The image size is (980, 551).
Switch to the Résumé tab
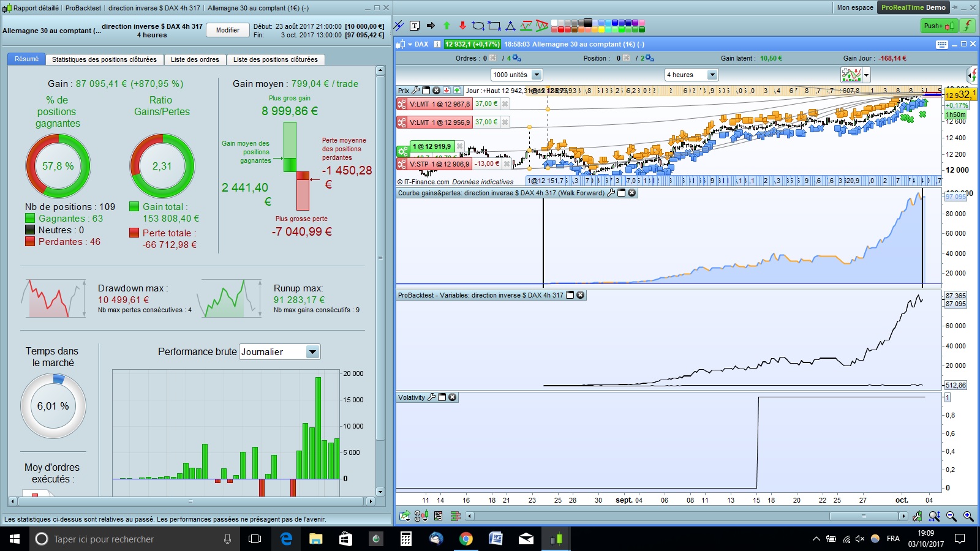point(26,59)
